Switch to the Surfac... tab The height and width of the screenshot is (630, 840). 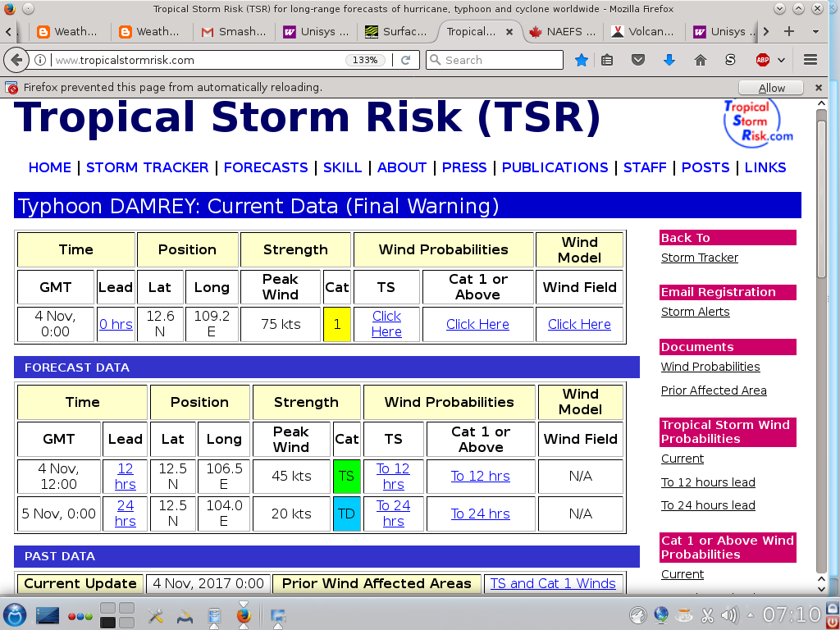click(x=396, y=32)
